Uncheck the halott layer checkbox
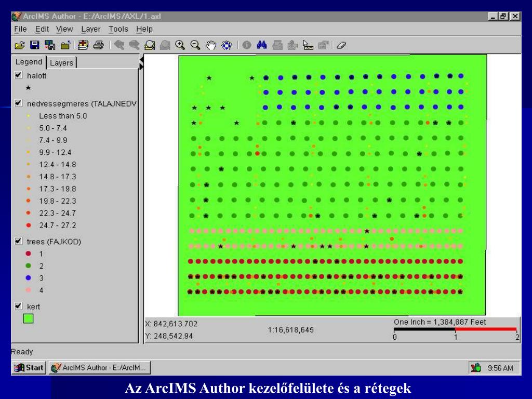Viewport: 532px width, 399px height. click(x=19, y=75)
